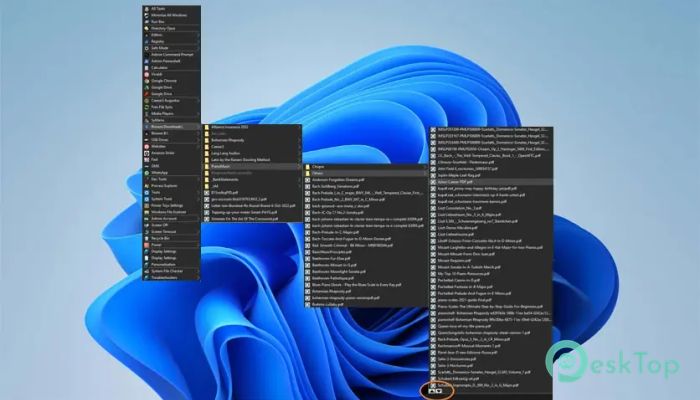Click the Screen Off icon
Image resolution: width=700 pixels, height=400 pixels.
click(146, 225)
